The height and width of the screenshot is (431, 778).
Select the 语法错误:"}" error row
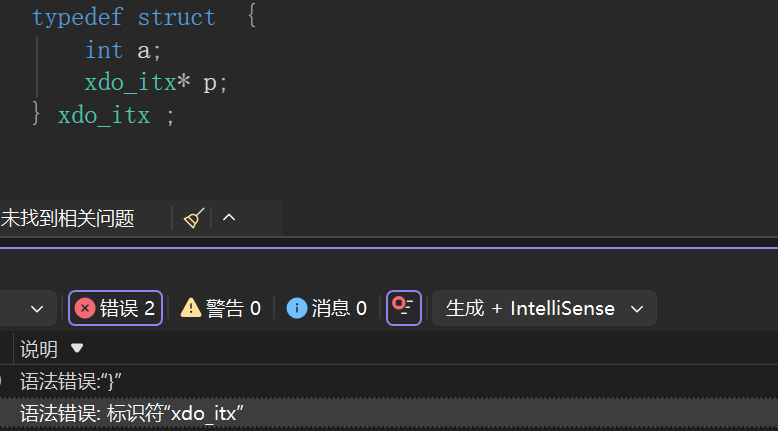point(72,381)
